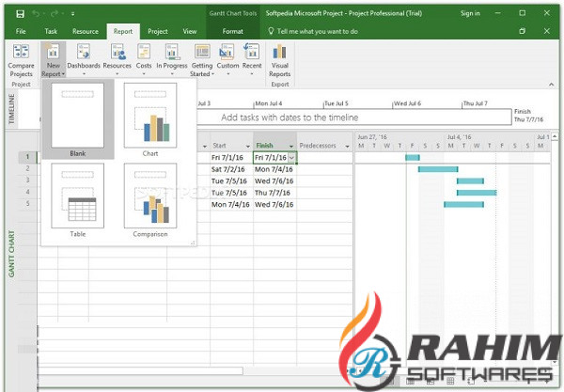Click the Start cell 'Fri 7/1/16'
564x392 pixels.
tap(231, 158)
